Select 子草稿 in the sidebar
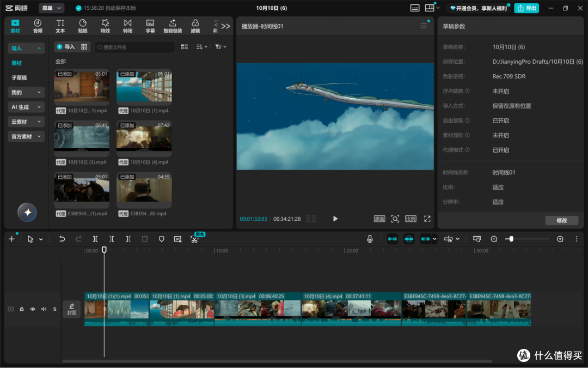The height and width of the screenshot is (368, 588). [x=19, y=78]
